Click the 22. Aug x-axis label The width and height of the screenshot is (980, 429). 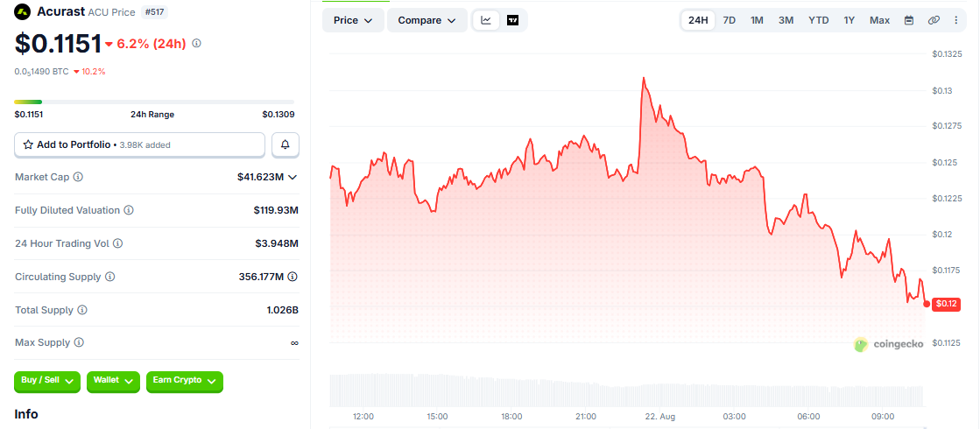(660, 417)
